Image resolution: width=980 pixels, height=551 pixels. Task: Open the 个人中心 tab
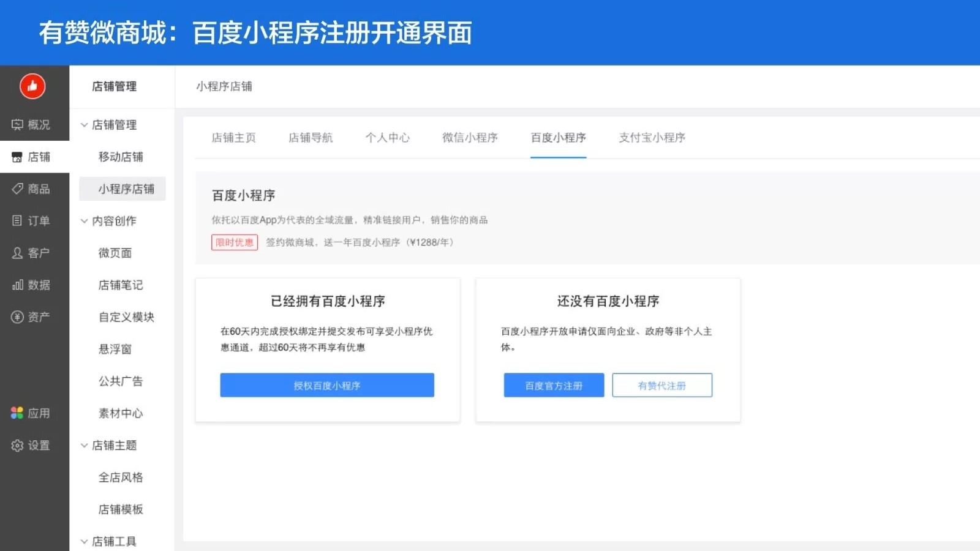pyautogui.click(x=388, y=138)
